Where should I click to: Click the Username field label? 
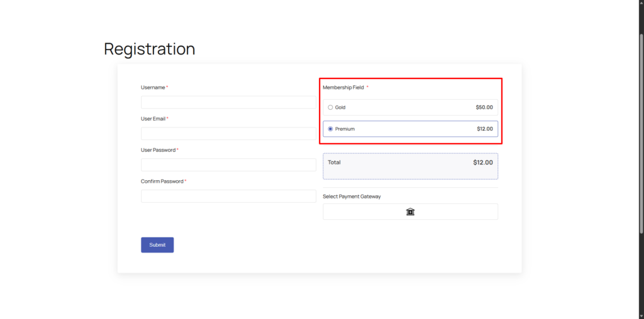[x=153, y=87]
